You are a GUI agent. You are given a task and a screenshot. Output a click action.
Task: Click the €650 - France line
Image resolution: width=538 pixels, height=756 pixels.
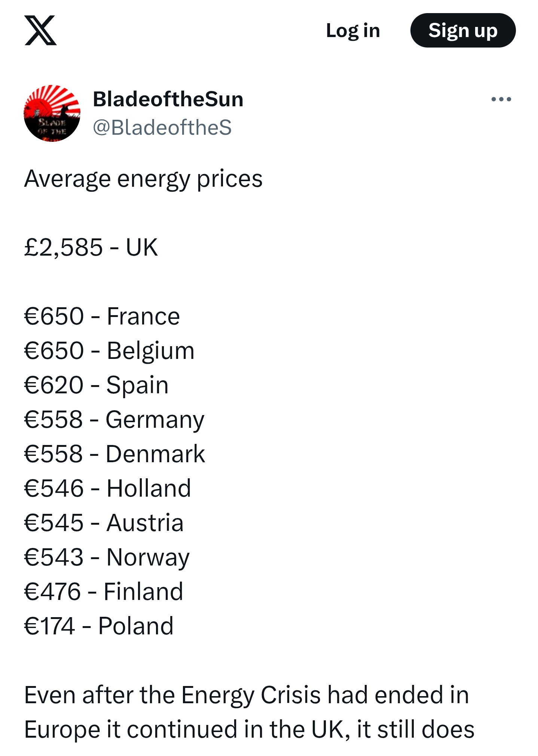[102, 316]
